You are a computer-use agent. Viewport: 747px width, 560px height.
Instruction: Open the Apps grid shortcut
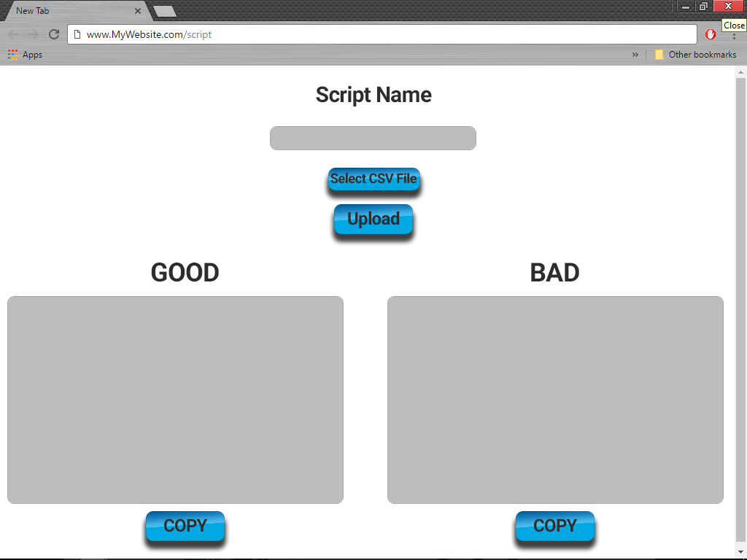pyautogui.click(x=26, y=54)
